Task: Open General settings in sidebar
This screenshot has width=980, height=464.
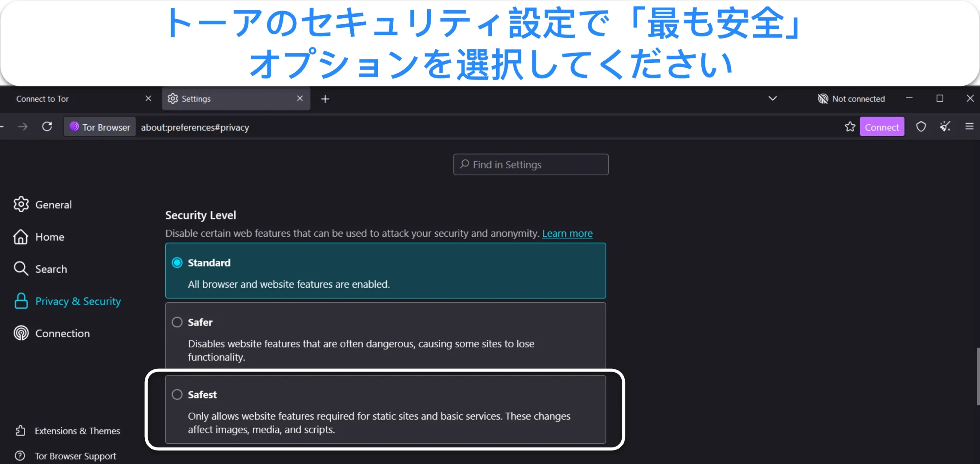Action: coord(42,205)
